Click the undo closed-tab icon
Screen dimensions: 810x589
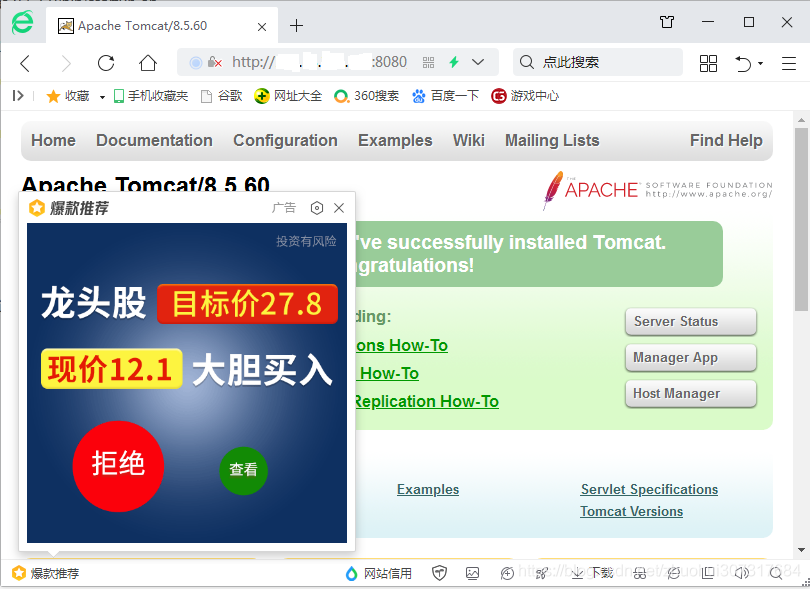[x=743, y=63]
